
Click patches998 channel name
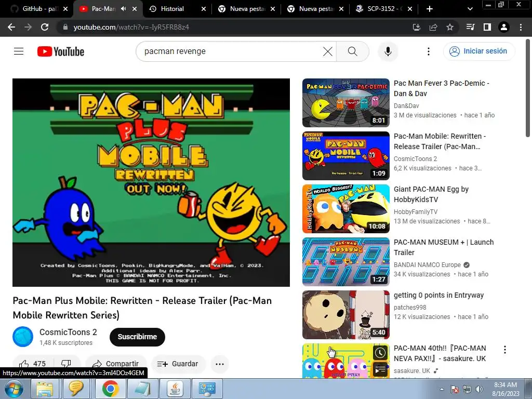410,308
